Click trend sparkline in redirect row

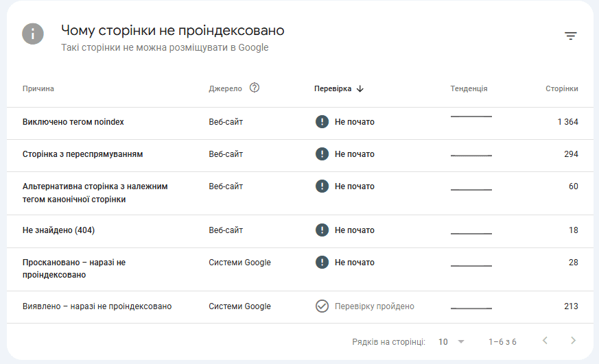471,155
